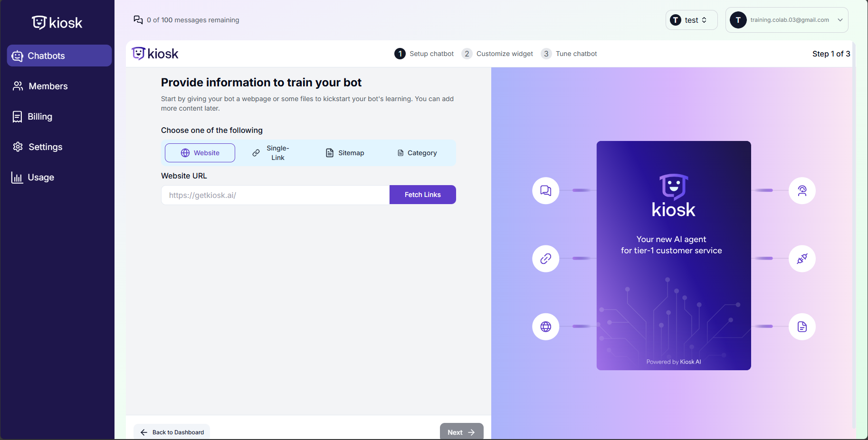
Task: Click the chat bubbles icon in preview
Action: click(x=545, y=191)
